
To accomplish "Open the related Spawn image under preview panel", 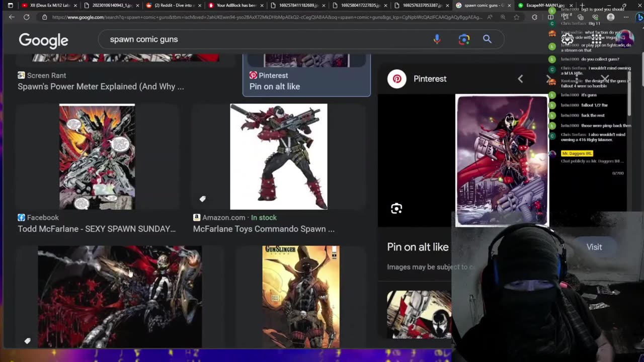I will (419, 315).
